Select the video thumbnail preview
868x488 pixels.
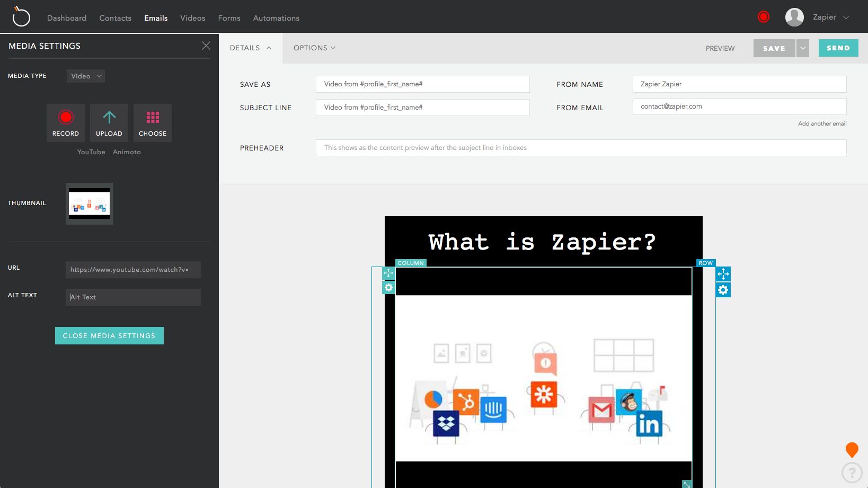pos(89,203)
